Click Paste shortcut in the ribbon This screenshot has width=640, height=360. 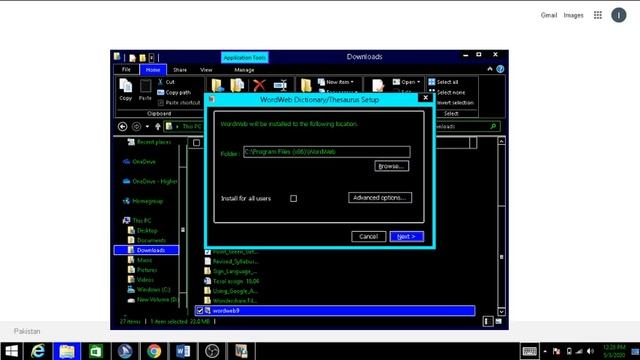tap(179, 103)
